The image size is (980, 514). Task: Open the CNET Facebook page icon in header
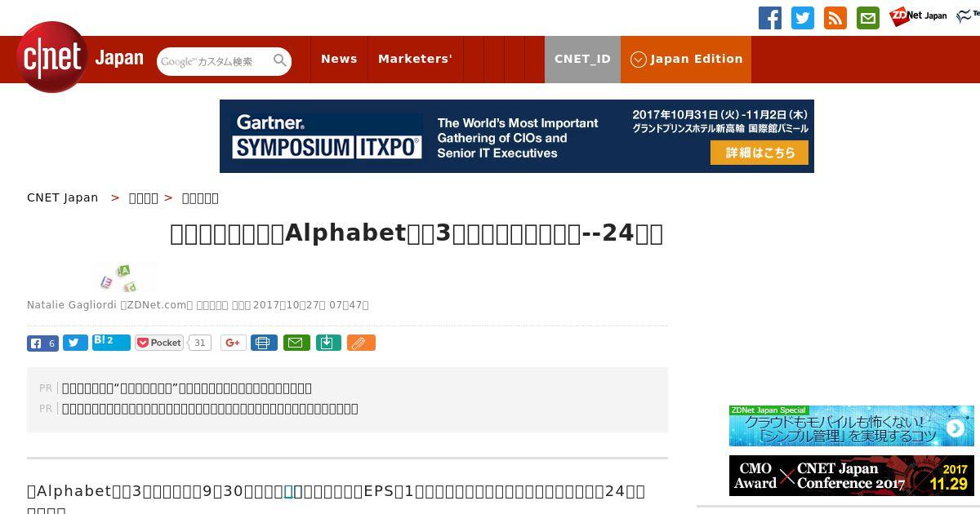tap(770, 18)
